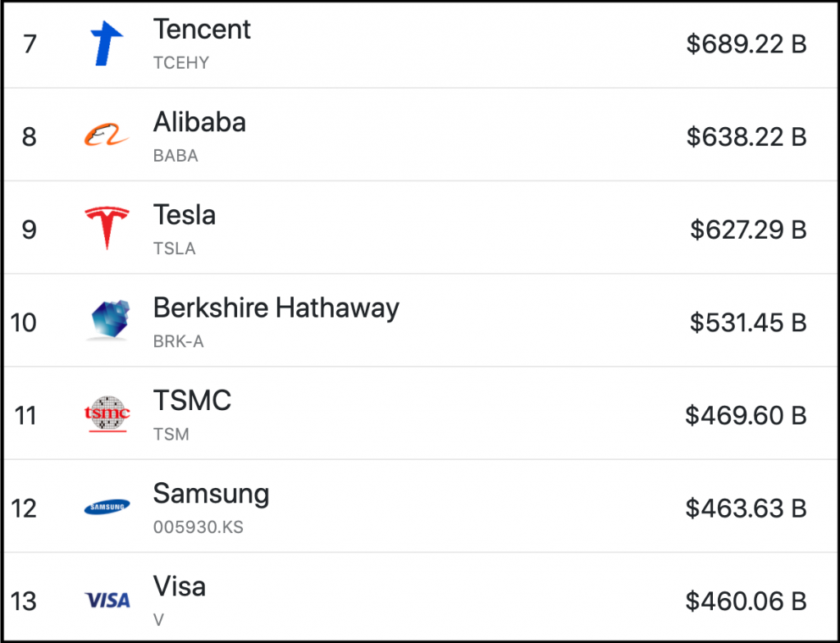Click the Berkshire Hathaway blue gem logo
This screenshot has width=840, height=643.
pyautogui.click(x=107, y=321)
